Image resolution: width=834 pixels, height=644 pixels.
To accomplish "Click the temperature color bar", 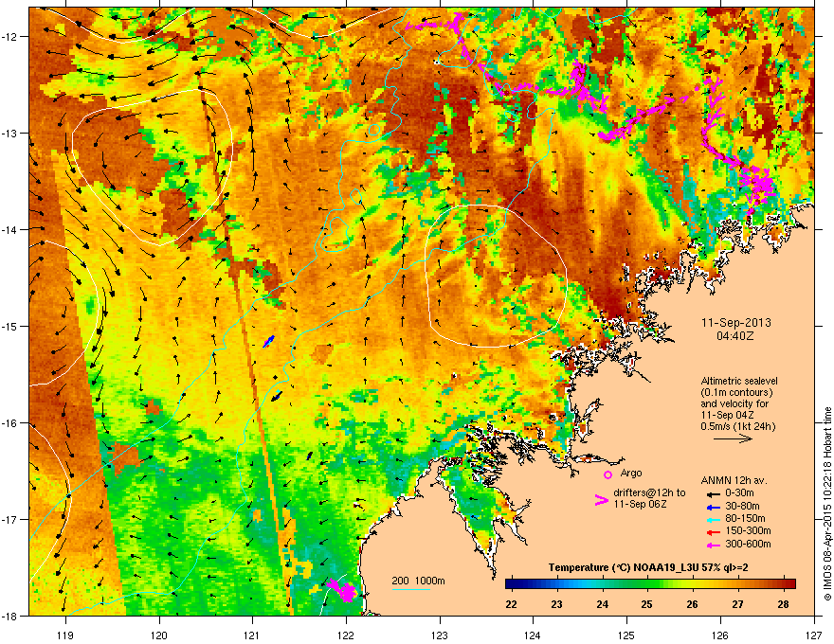I will (650, 584).
